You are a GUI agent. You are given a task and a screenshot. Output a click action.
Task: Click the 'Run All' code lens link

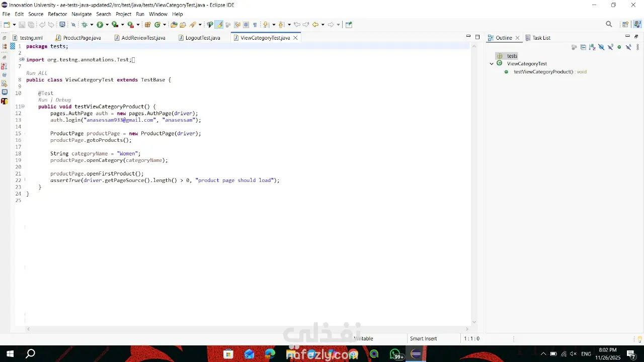tap(36, 73)
